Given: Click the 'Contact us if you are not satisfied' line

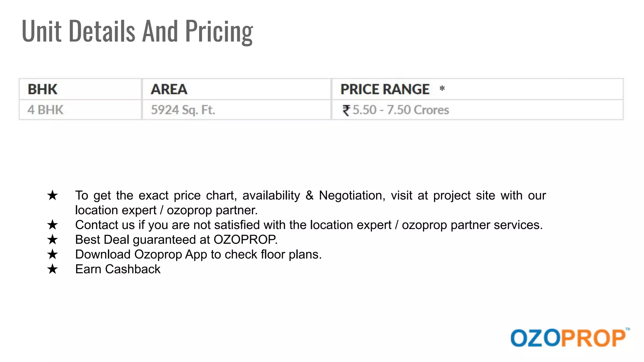Looking at the screenshot, I should (309, 225).
